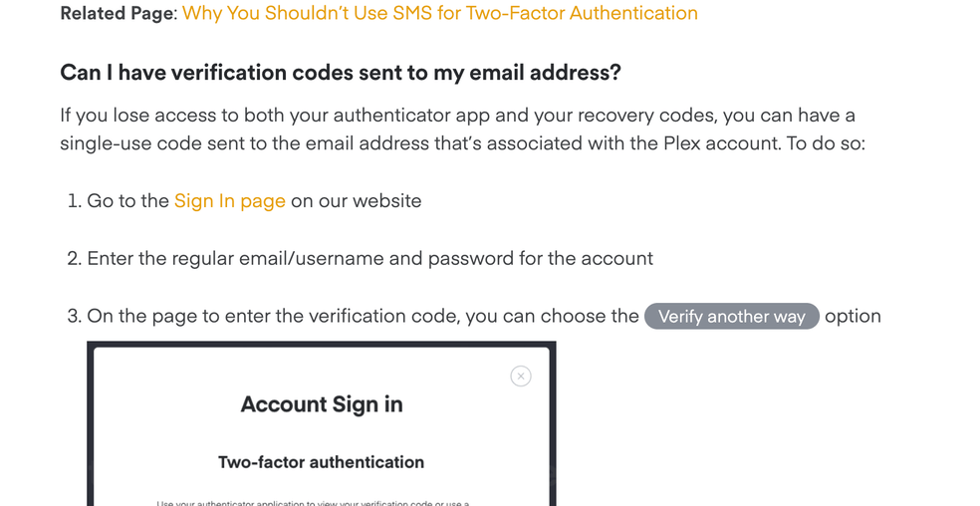Image resolution: width=980 pixels, height=506 pixels.
Task: Click the list number 1 marker
Action: pyautogui.click(x=75, y=201)
